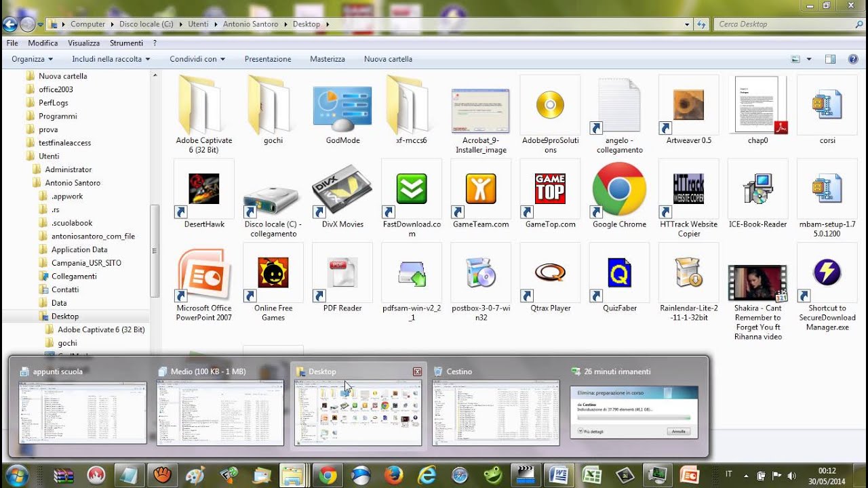868x488 pixels.
Task: Click the Nuova cartella toolbar button
Action: (388, 59)
